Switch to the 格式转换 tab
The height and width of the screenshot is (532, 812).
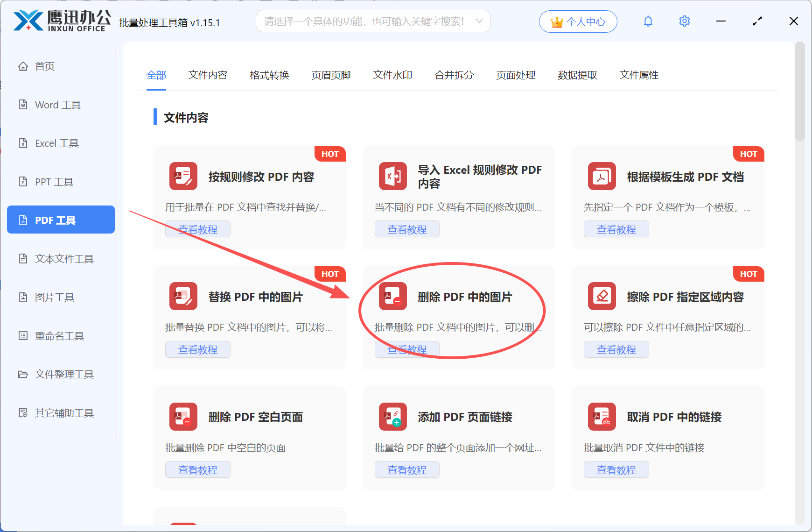[x=269, y=75]
